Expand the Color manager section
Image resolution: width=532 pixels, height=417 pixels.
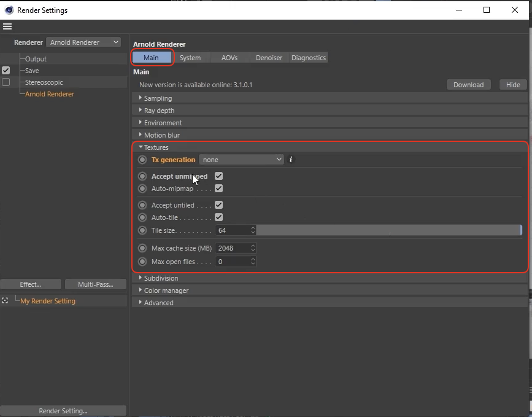(x=330, y=290)
